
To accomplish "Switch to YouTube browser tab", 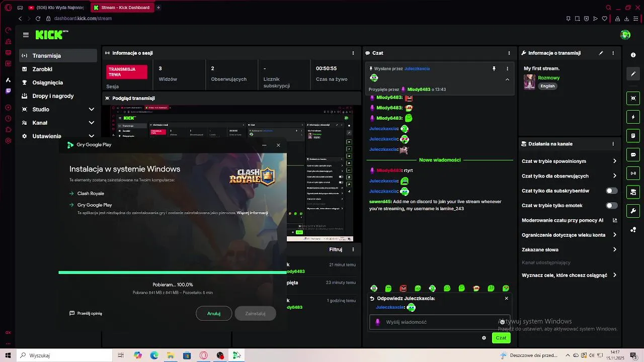I will [x=57, y=8].
